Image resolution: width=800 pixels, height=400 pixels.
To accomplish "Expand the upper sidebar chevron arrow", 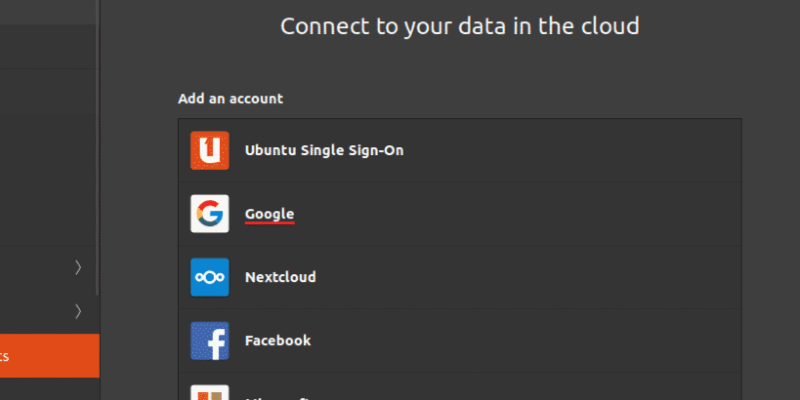I will pos(78,267).
